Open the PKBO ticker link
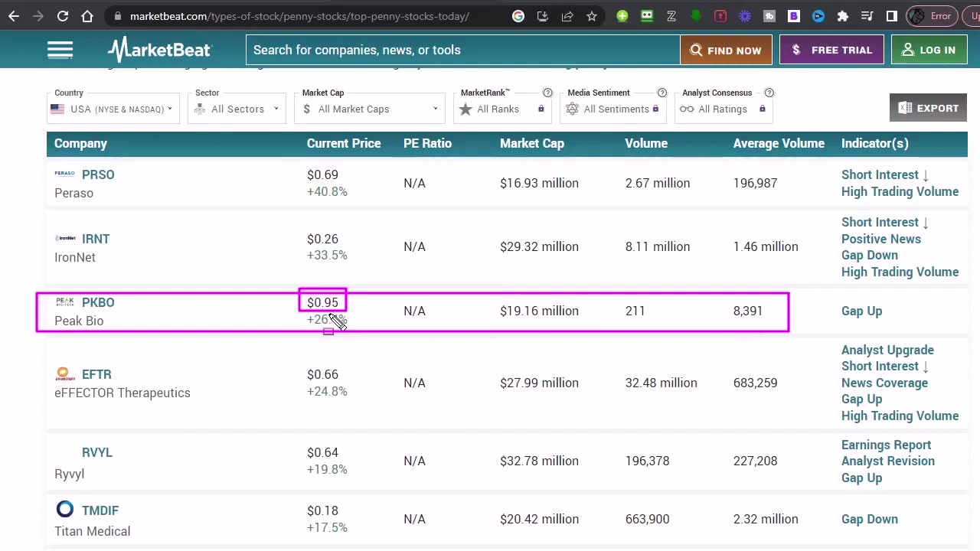 tap(98, 302)
